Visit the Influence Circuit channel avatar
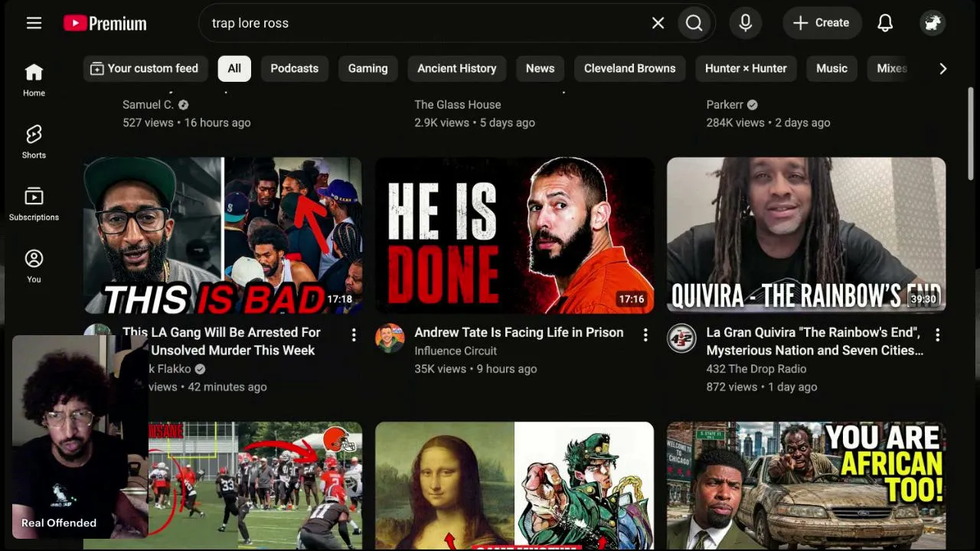This screenshot has height=551, width=980. tap(390, 338)
